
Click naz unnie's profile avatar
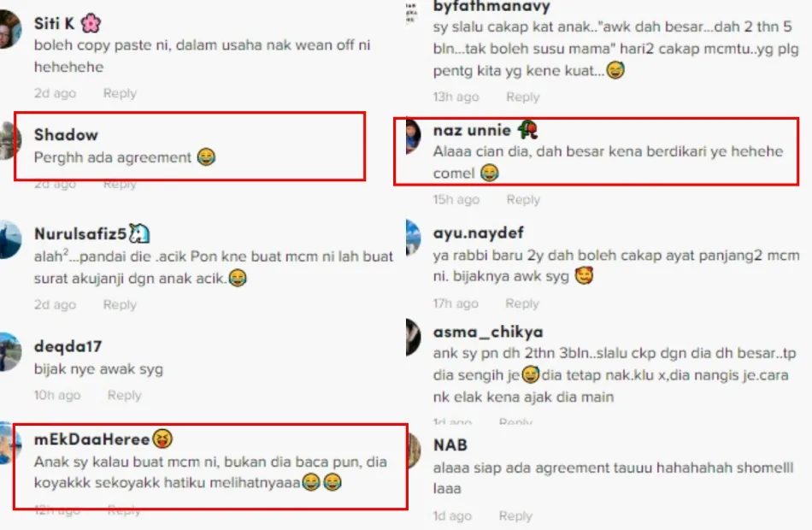pyautogui.click(x=413, y=136)
